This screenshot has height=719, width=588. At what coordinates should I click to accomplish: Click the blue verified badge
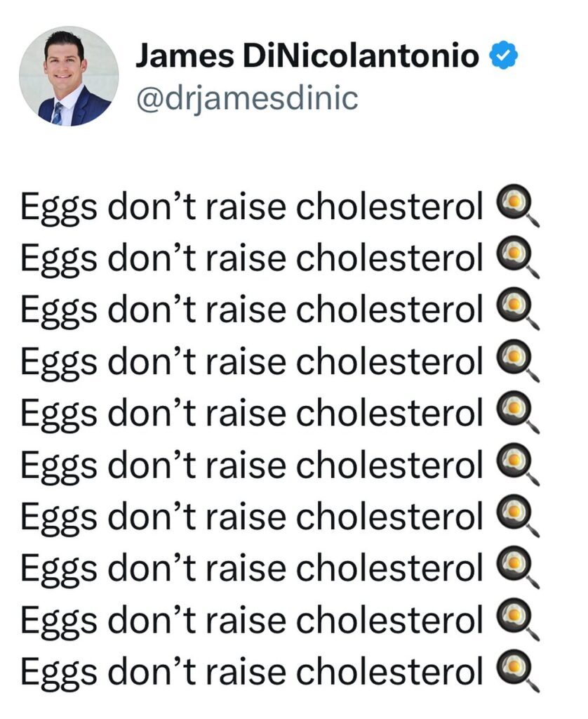504,55
